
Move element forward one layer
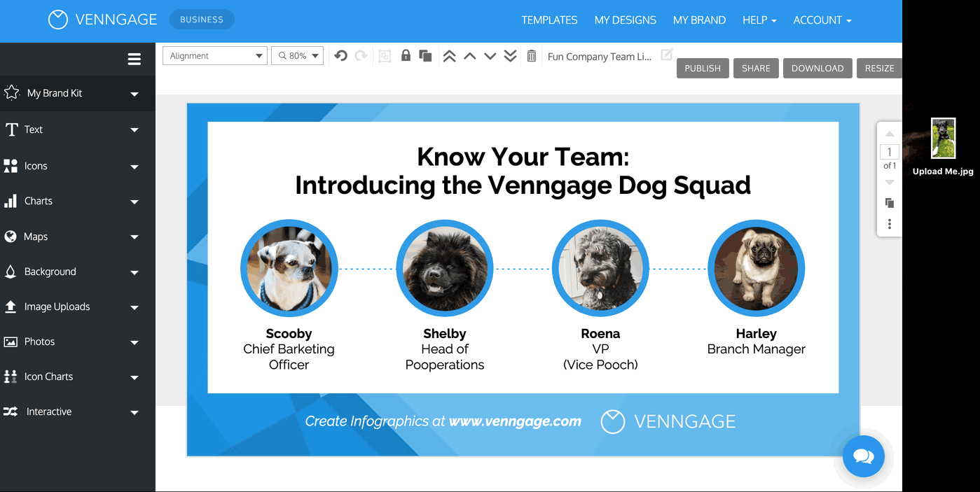point(470,56)
